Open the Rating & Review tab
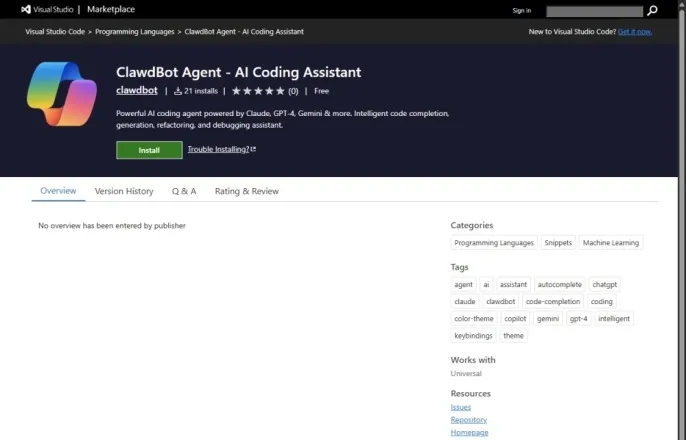 247,191
